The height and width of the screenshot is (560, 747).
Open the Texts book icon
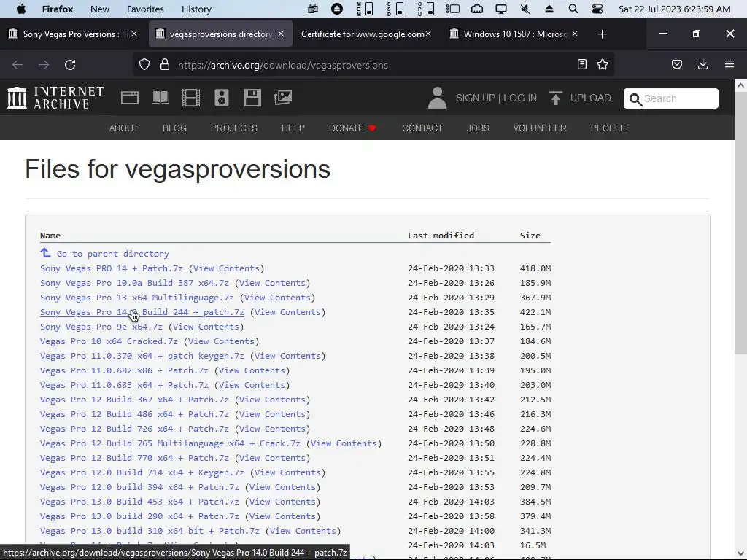click(160, 98)
